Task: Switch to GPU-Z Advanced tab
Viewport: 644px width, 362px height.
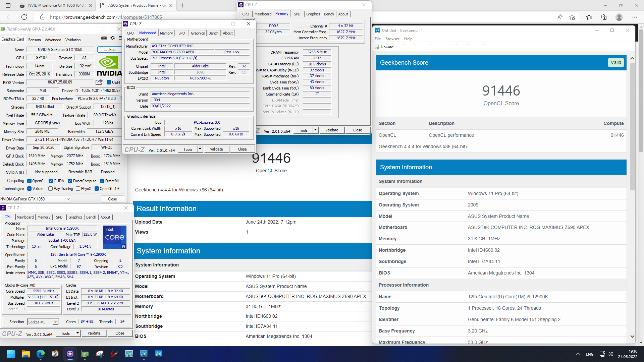Action: point(53,40)
